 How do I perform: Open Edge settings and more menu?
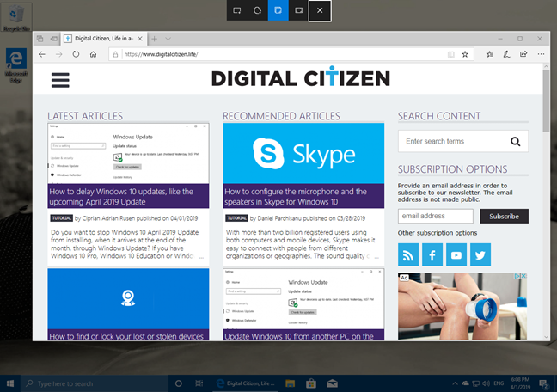click(x=541, y=54)
